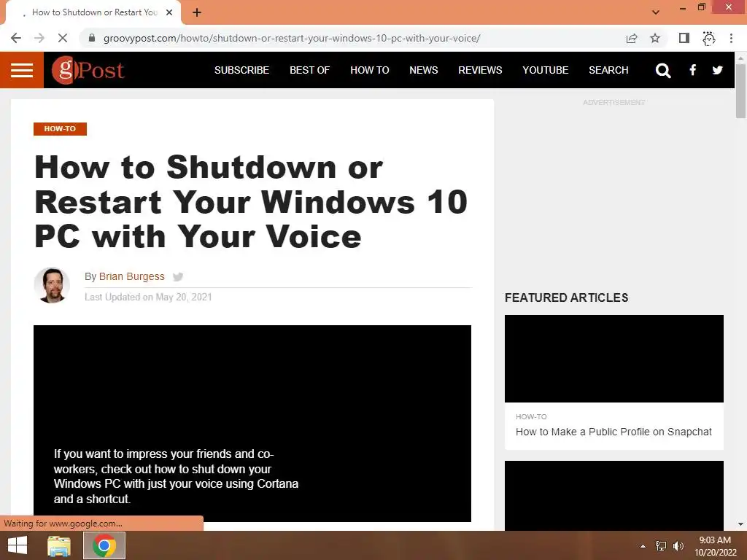This screenshot has height=560, width=747.
Task: Click the Last Updated May 20, 2021 text
Action: (148, 297)
